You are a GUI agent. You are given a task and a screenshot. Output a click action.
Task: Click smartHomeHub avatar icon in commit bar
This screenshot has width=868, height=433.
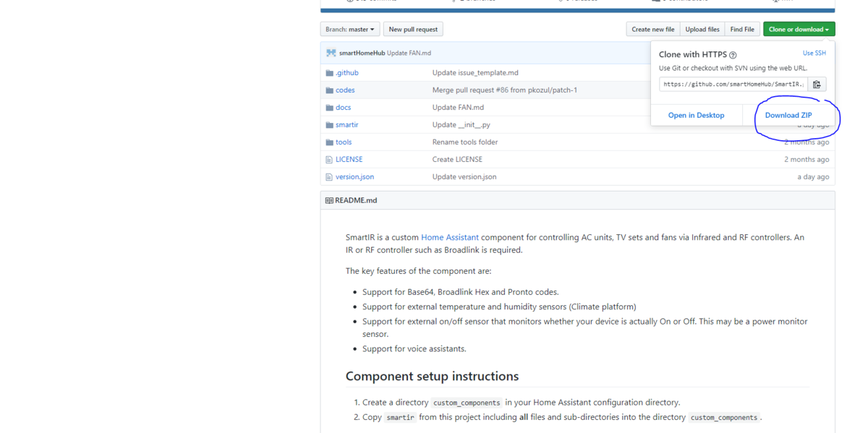(331, 53)
